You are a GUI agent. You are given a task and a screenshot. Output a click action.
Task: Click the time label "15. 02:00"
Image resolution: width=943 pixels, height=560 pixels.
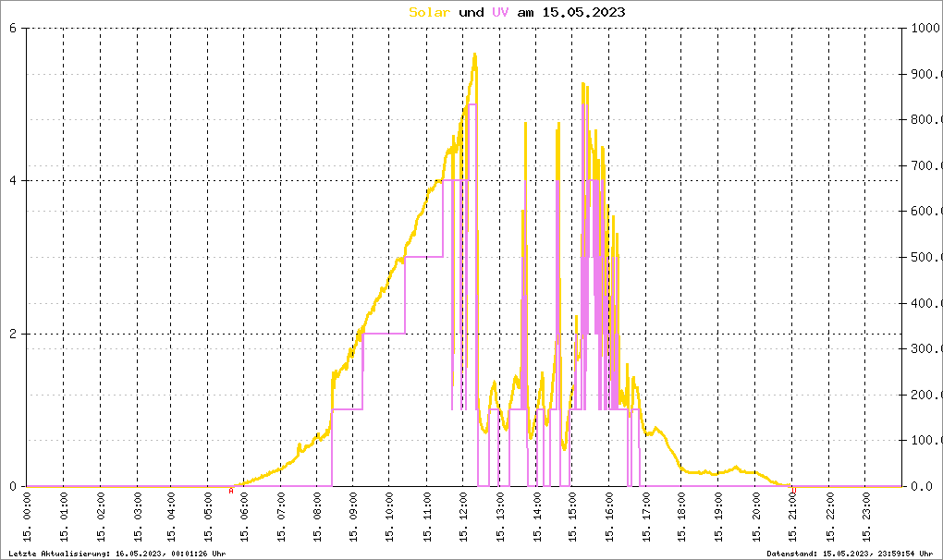pyautogui.click(x=101, y=517)
